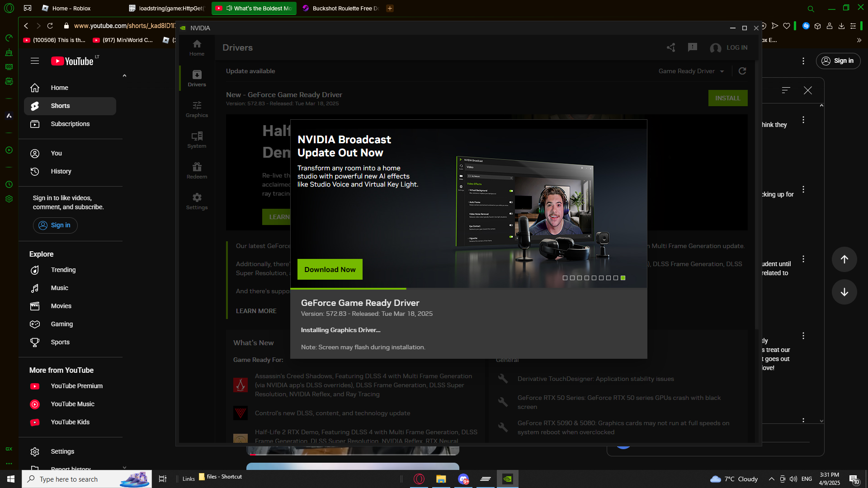Switch to the Buckshot Roulette browser tab
Image resolution: width=868 pixels, height=488 pixels.
(341, 8)
